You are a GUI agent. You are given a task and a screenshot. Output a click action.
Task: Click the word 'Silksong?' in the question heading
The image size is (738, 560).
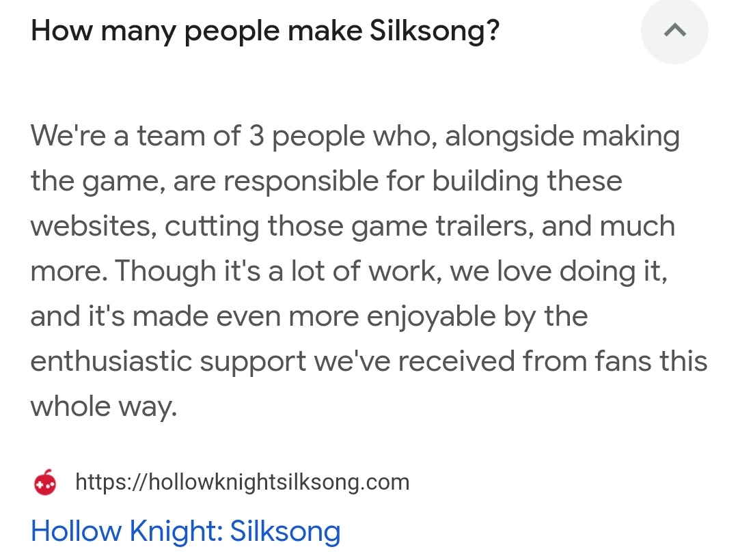tap(435, 31)
